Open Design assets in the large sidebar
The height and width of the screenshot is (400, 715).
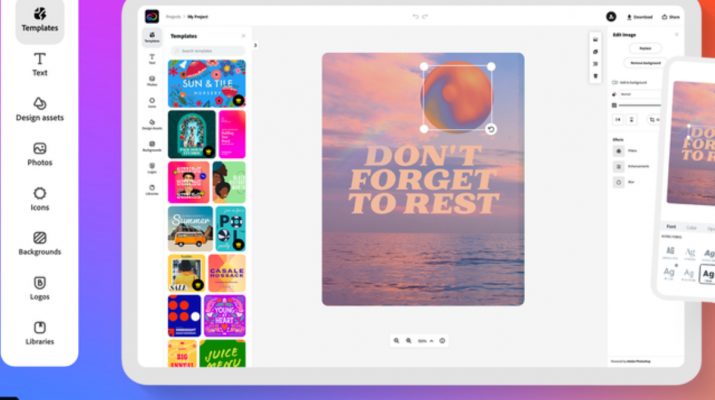pyautogui.click(x=40, y=109)
